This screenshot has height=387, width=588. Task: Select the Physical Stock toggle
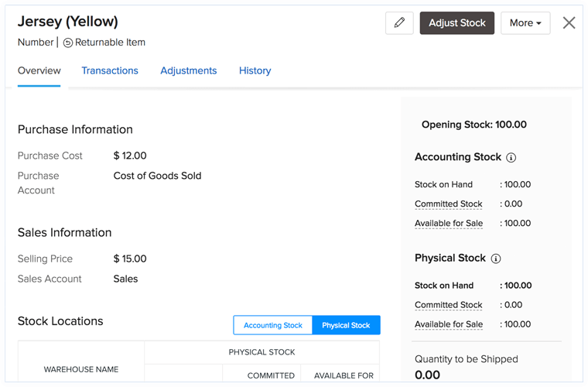pyautogui.click(x=346, y=325)
